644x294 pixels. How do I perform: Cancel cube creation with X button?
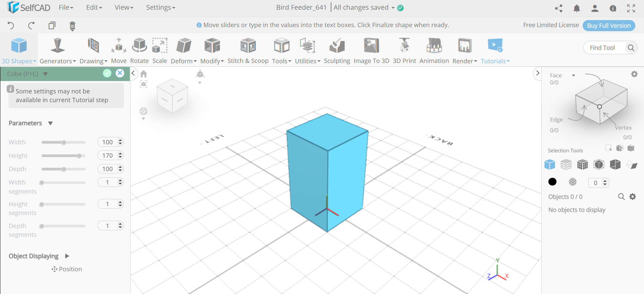click(x=120, y=73)
